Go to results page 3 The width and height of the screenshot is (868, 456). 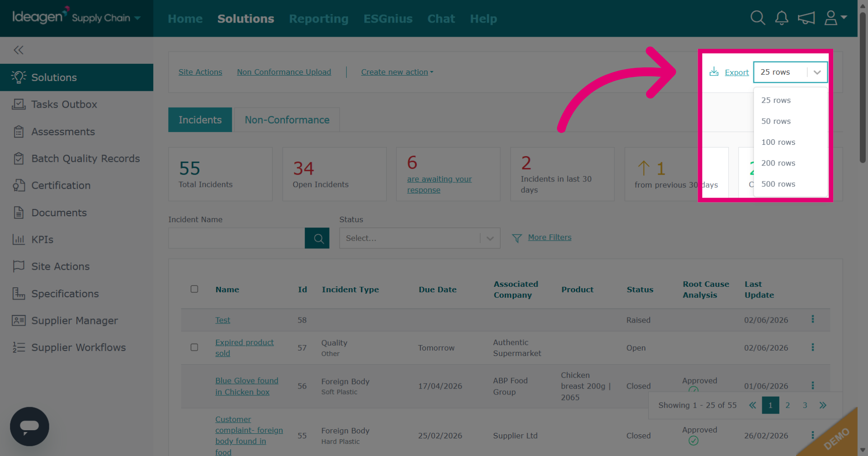[x=805, y=405]
